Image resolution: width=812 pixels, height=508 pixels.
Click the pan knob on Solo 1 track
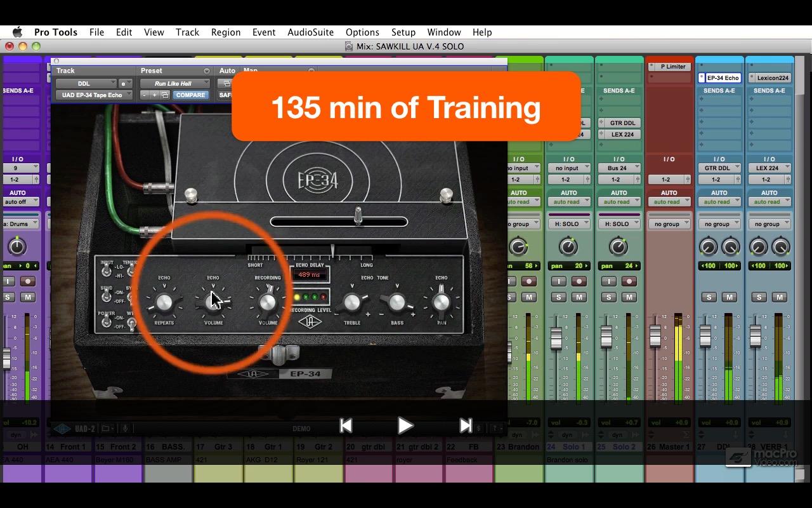click(568, 246)
